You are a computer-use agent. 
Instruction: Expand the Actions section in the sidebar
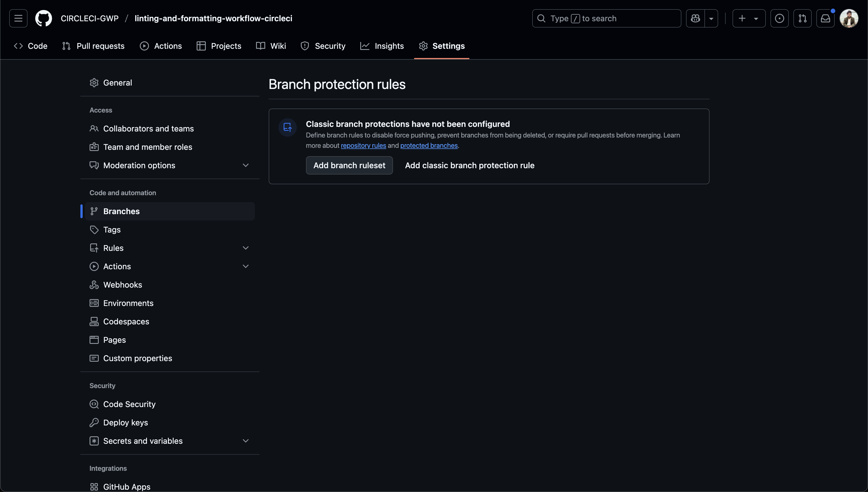point(246,266)
